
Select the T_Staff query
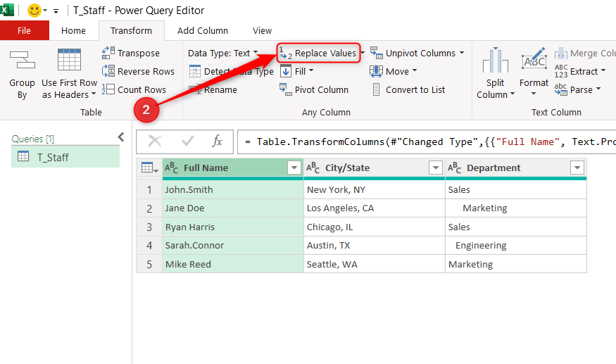pos(65,157)
